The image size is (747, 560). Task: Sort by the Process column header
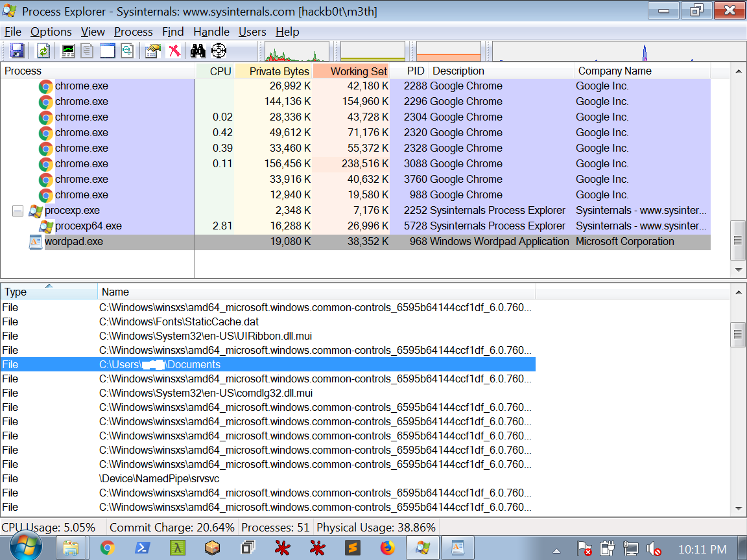coord(98,71)
